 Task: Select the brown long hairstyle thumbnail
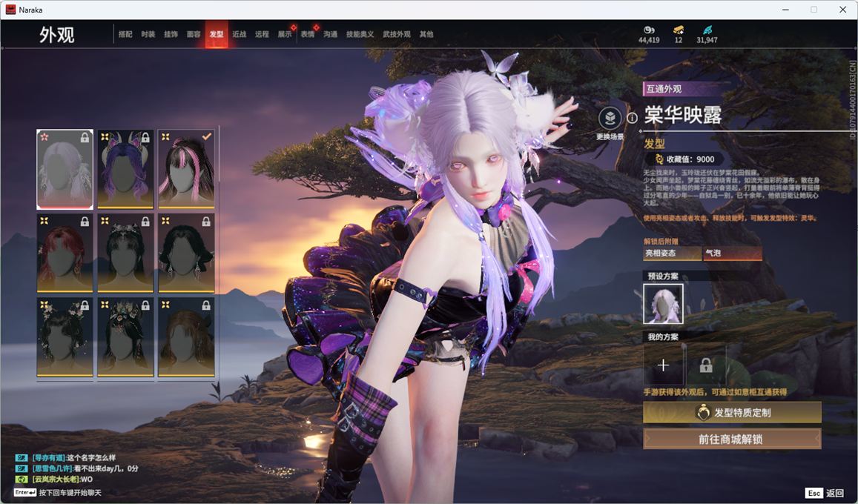[x=186, y=336]
